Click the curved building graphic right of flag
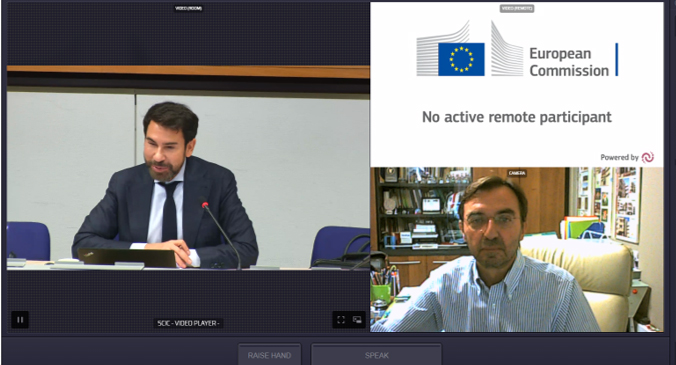The image size is (676, 365). (x=507, y=49)
